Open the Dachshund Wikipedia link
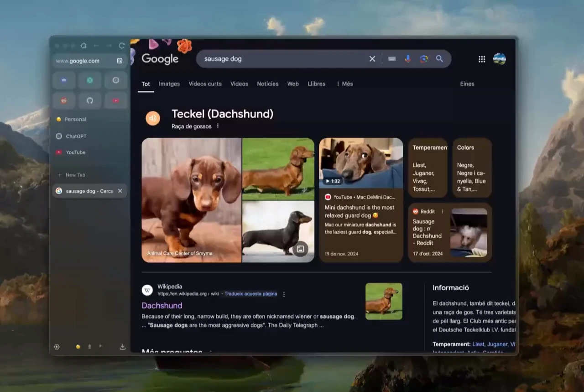Image resolution: width=584 pixels, height=392 pixels. pyautogui.click(x=162, y=305)
